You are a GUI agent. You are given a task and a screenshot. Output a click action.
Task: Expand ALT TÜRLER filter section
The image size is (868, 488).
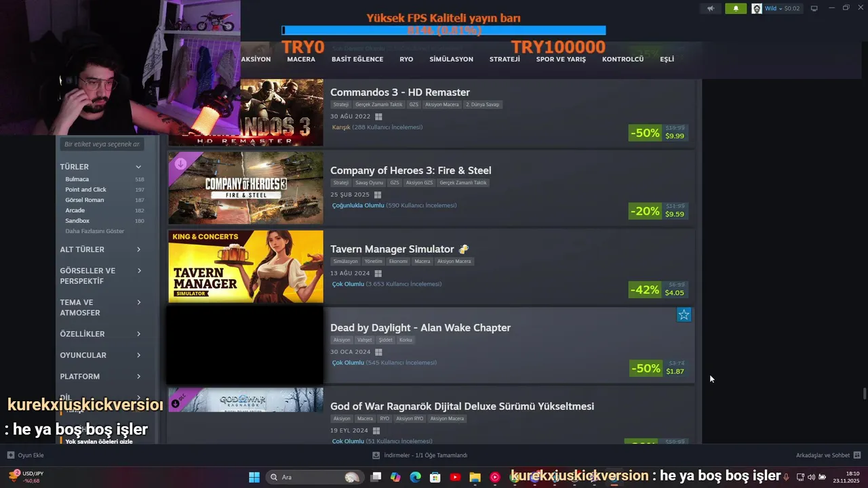[x=138, y=249]
